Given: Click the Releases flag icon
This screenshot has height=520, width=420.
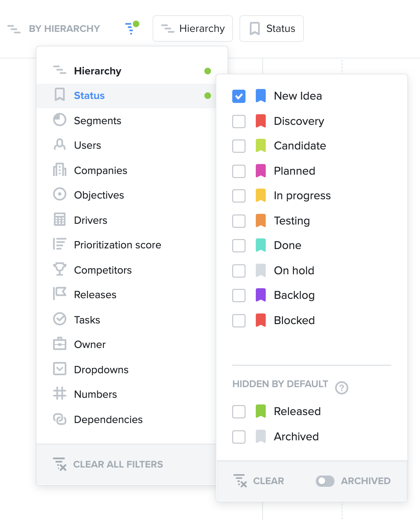Looking at the screenshot, I should click(x=60, y=294).
